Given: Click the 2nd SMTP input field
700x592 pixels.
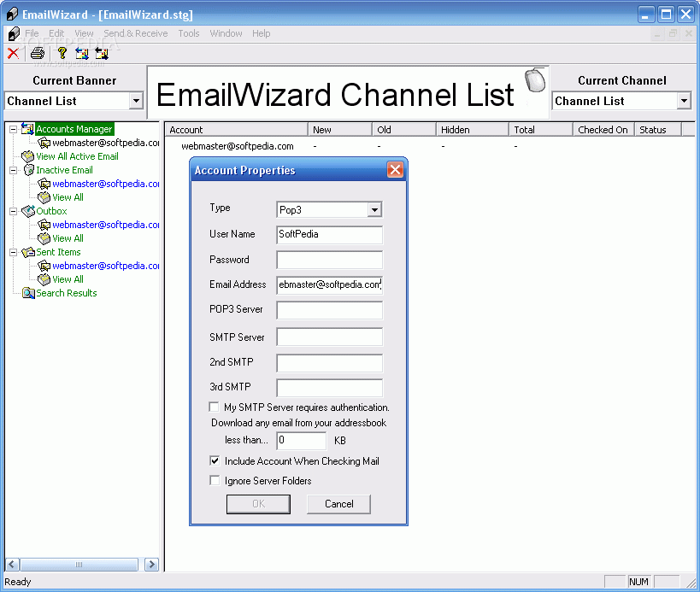Looking at the screenshot, I should 329,363.
